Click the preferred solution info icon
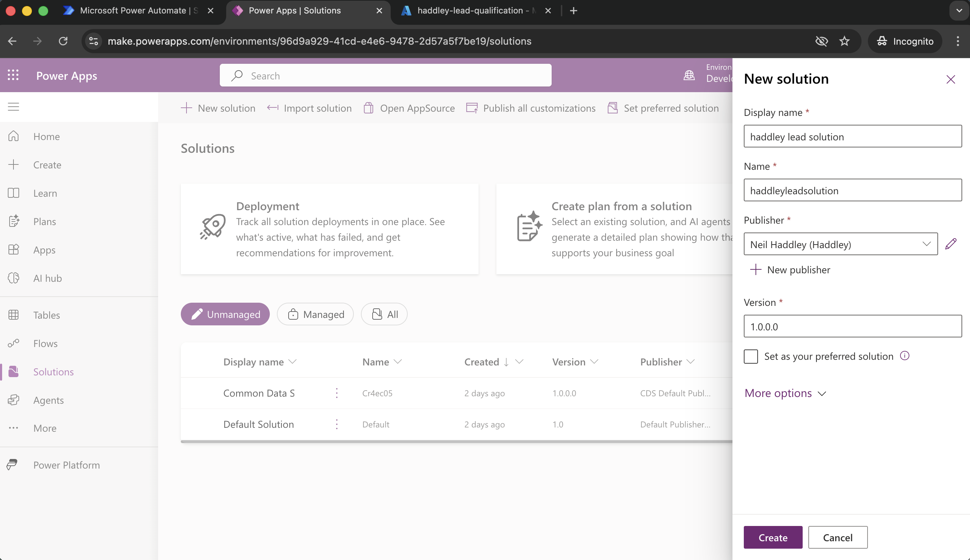 point(905,356)
